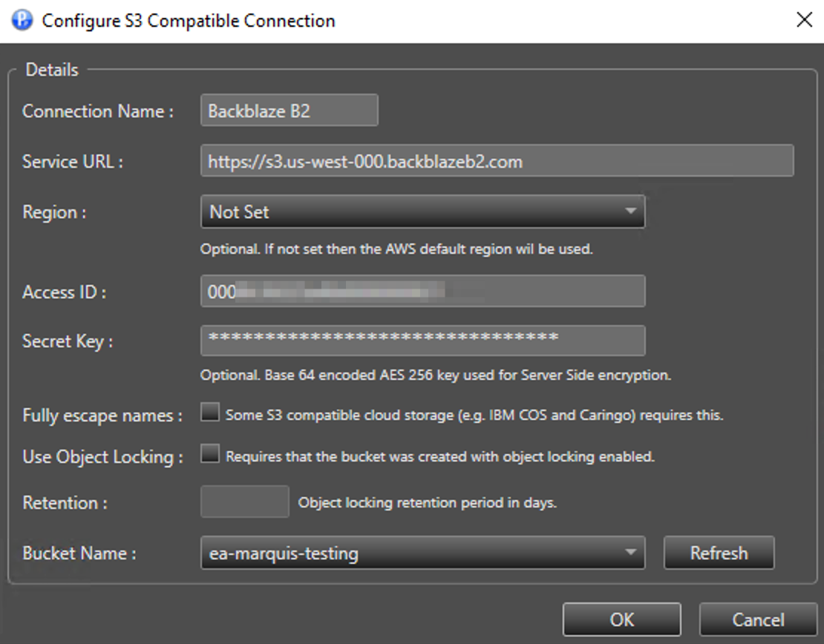Image resolution: width=824 pixels, height=644 pixels.
Task: Click the Connection Name input field
Action: point(289,111)
